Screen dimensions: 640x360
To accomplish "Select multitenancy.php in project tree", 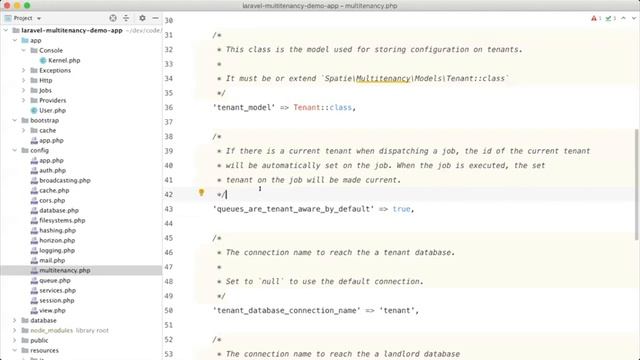I will click(65, 270).
